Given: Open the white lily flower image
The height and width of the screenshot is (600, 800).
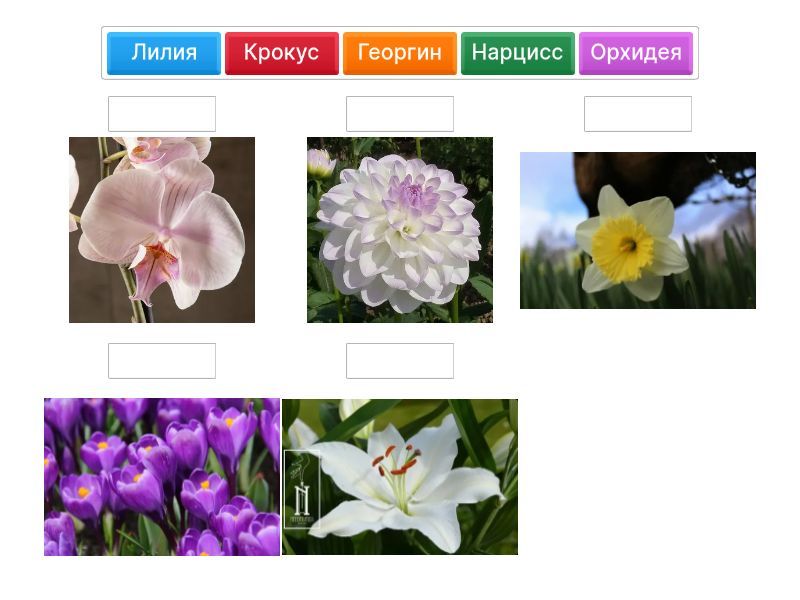Looking at the screenshot, I should click(400, 477).
